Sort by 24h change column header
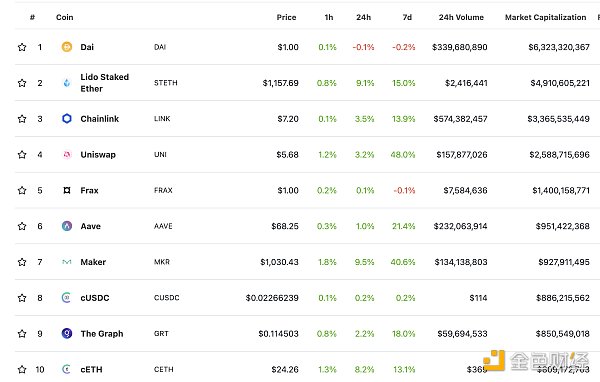 point(364,17)
